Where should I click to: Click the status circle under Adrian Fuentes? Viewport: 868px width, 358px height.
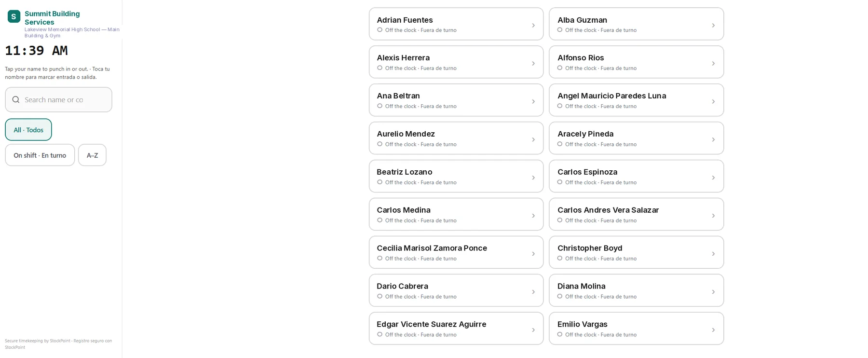(x=380, y=30)
